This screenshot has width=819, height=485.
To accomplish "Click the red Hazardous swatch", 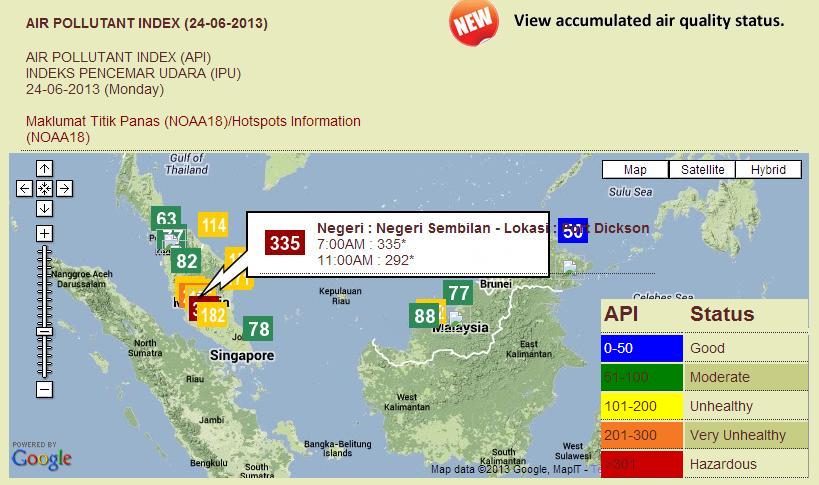I will pos(641,464).
